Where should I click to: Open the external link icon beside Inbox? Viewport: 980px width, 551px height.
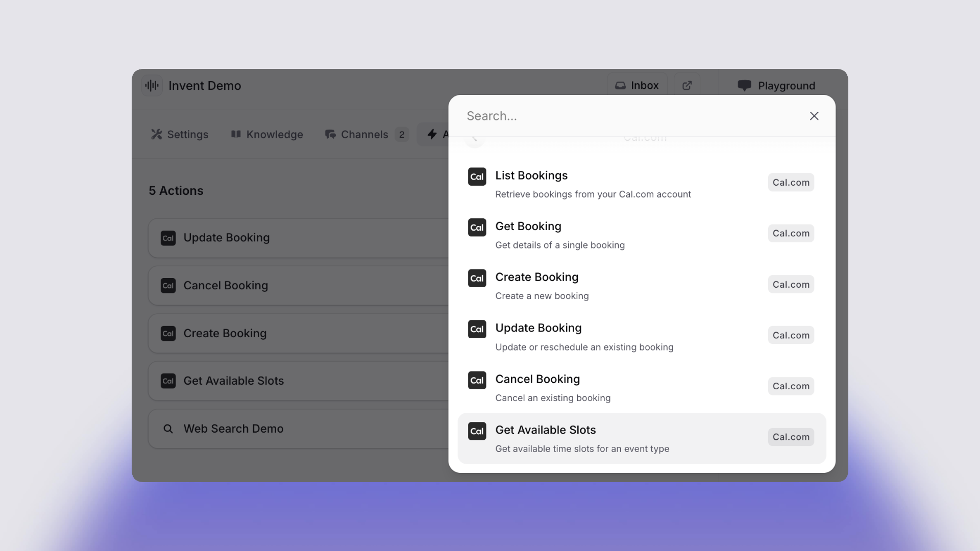pos(687,85)
